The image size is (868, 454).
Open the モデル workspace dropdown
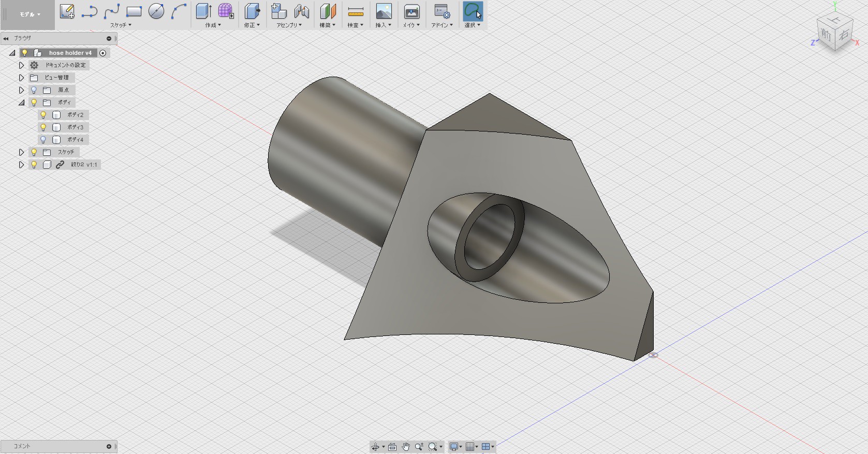click(30, 14)
